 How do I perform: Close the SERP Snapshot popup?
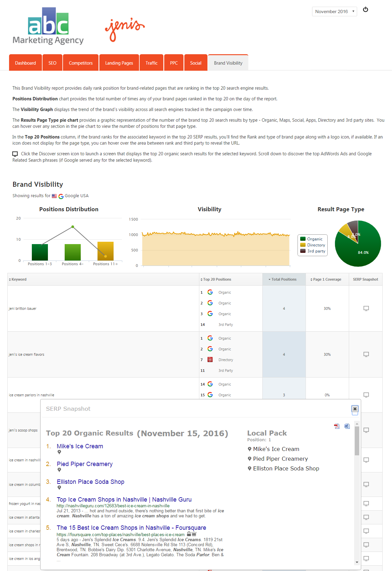click(355, 409)
